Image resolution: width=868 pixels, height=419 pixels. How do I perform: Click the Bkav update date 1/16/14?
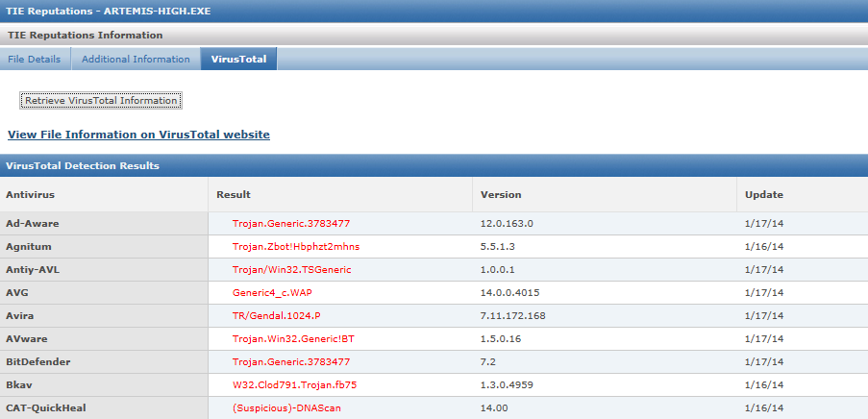[764, 384]
